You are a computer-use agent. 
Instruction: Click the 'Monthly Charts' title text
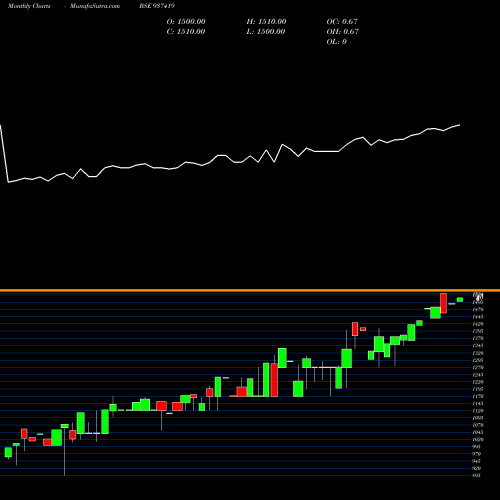tap(29, 6)
